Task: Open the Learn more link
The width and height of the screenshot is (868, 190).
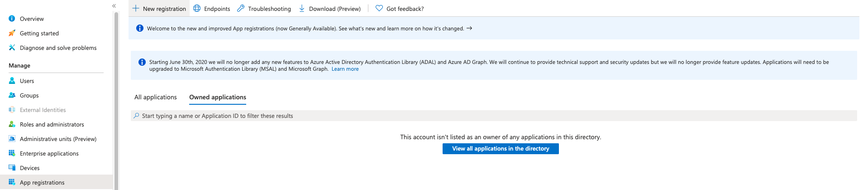Action: [x=345, y=69]
